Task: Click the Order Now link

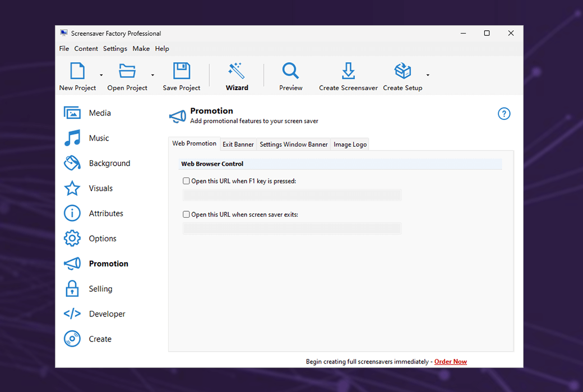Action: coord(450,362)
